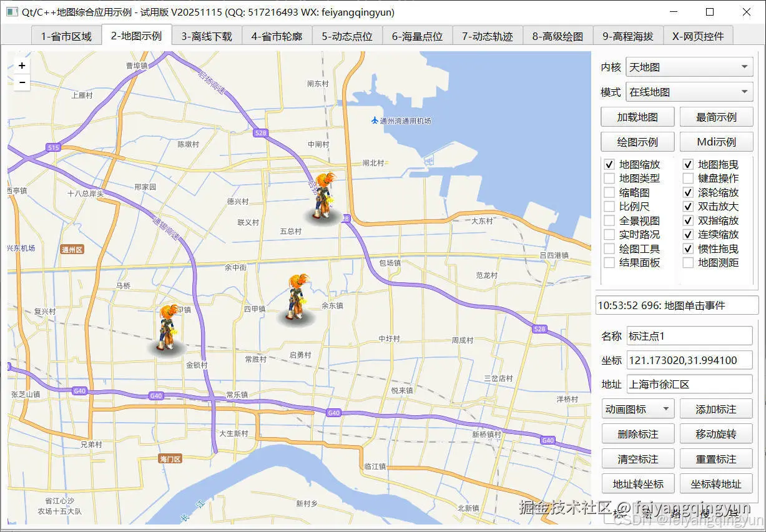Click the S28 highway badge near 闸东村
766x532 pixels.
[x=261, y=133]
